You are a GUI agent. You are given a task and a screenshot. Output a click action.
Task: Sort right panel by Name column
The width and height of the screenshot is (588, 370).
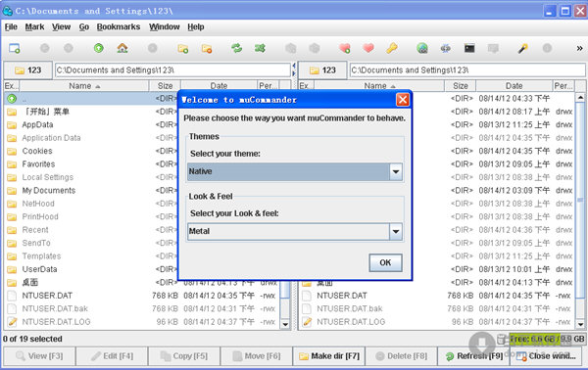(x=379, y=86)
